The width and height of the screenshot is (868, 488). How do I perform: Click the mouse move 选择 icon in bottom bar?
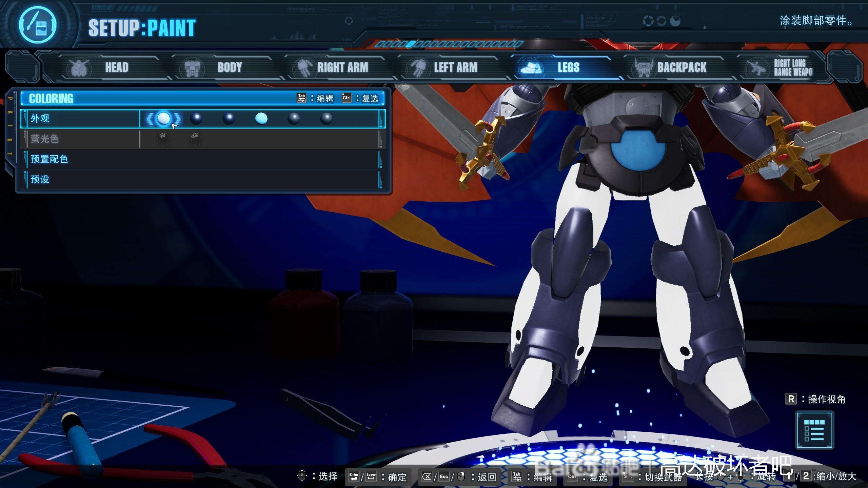[x=302, y=476]
